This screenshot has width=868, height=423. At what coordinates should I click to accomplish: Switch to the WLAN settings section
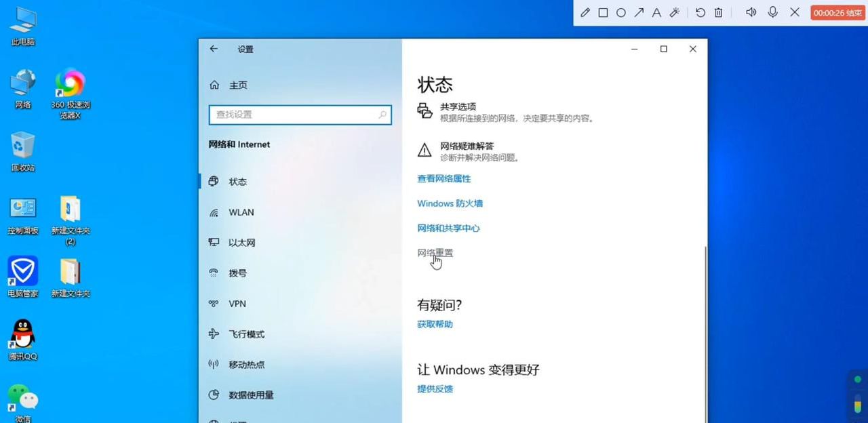click(241, 212)
